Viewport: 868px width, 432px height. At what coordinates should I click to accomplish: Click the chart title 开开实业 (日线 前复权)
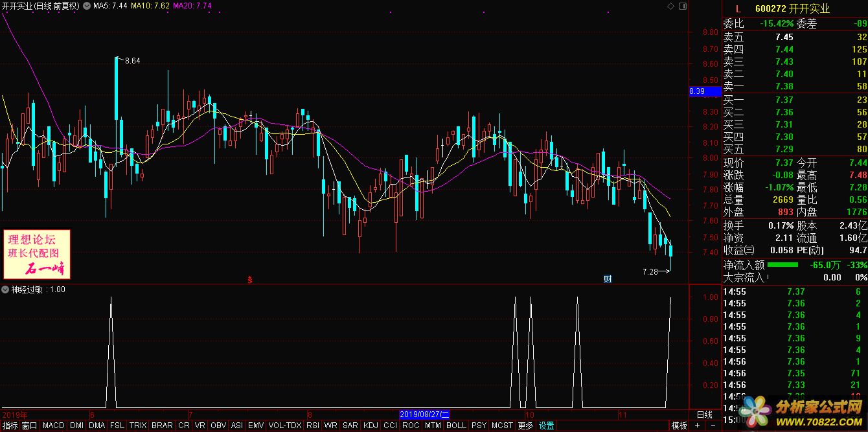tap(40, 6)
